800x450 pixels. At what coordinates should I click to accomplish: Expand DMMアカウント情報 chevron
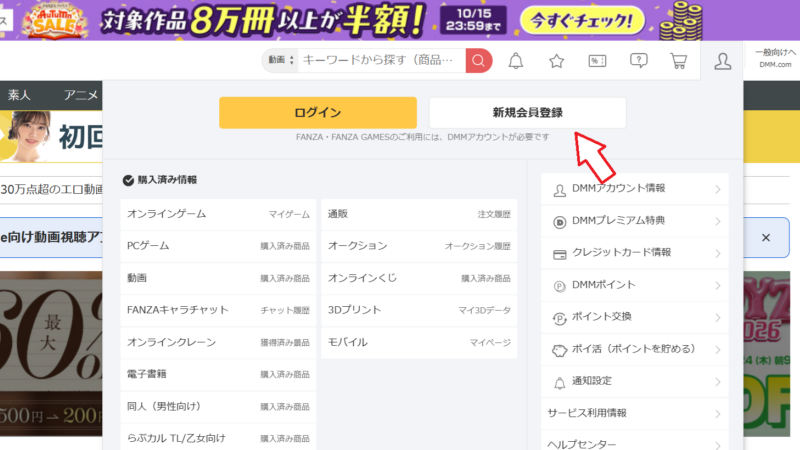[x=718, y=189]
